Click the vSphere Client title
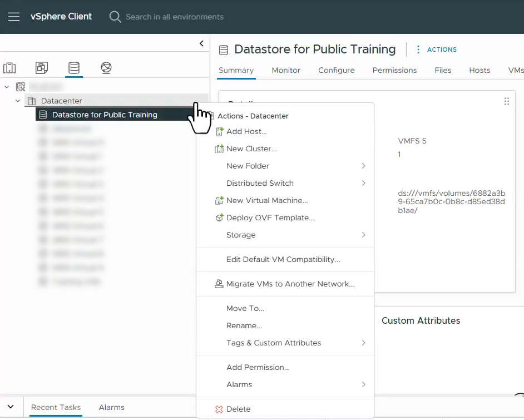The image size is (524, 420). point(61,16)
